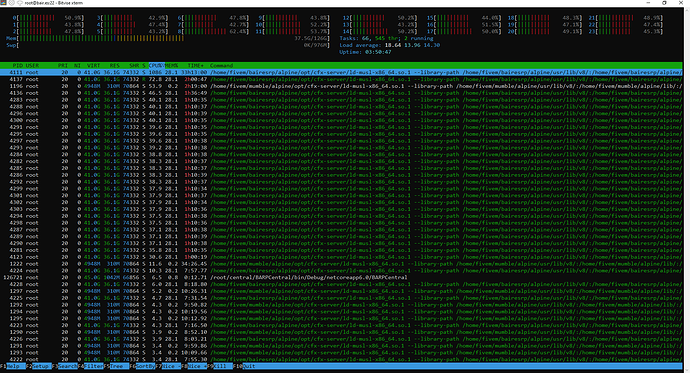This screenshot has height=373, width=690.
Task: Select process row with PID 4288
Action: point(341,106)
